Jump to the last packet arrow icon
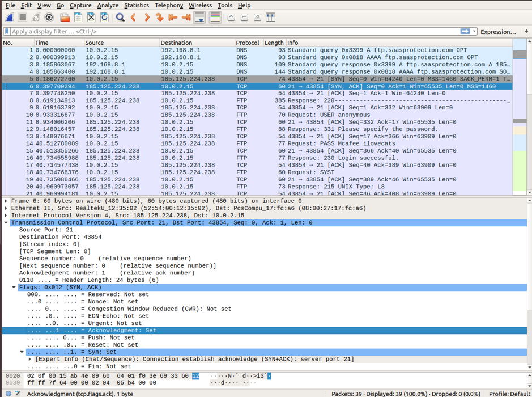 pyautogui.click(x=186, y=18)
